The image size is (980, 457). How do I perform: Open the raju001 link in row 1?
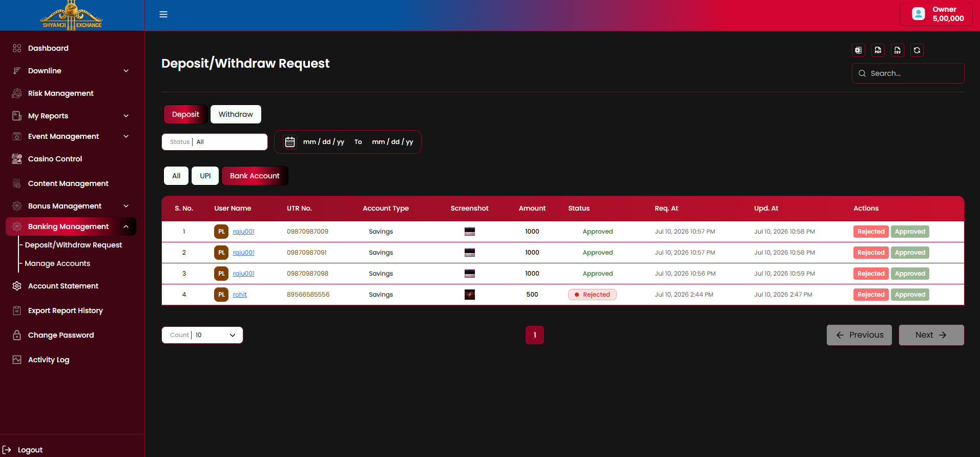[x=243, y=232]
